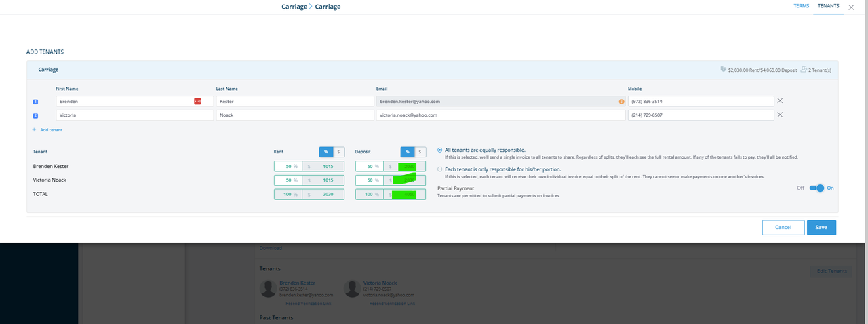This screenshot has width=868, height=324.
Task: Switch Rent split to dollar mode
Action: pyautogui.click(x=338, y=152)
